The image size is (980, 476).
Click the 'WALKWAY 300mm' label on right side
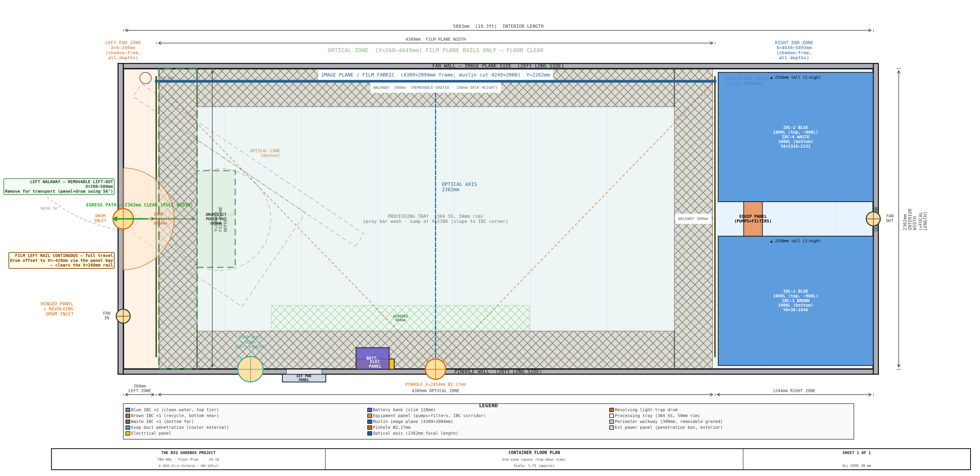click(693, 219)
